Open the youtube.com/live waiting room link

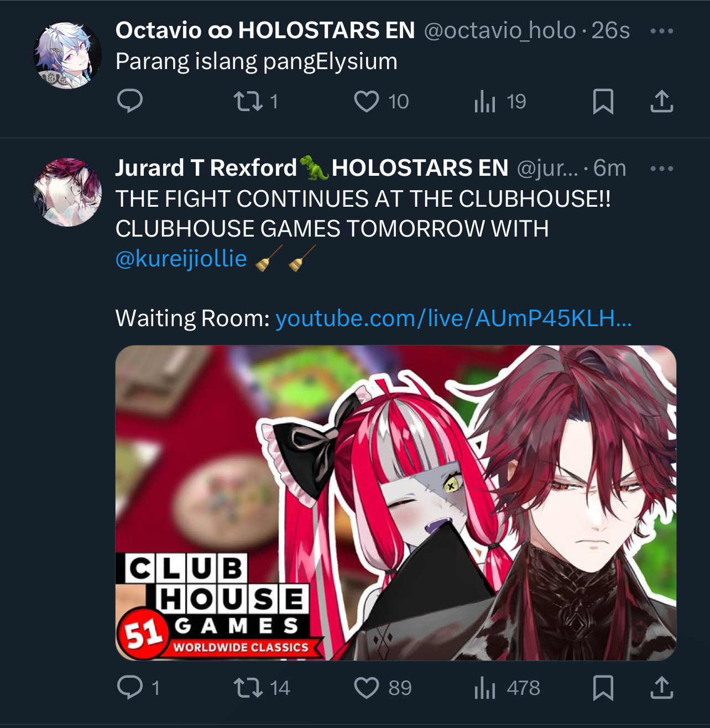click(453, 318)
